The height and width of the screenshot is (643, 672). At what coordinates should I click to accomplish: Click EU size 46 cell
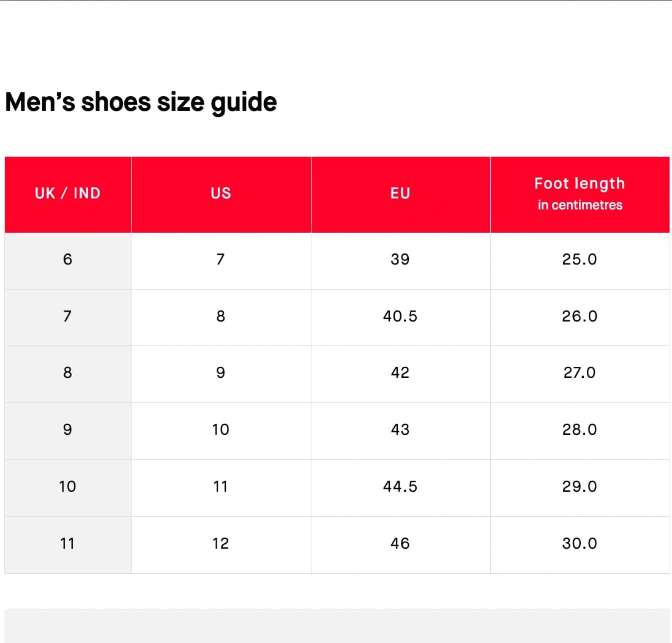[401, 545]
